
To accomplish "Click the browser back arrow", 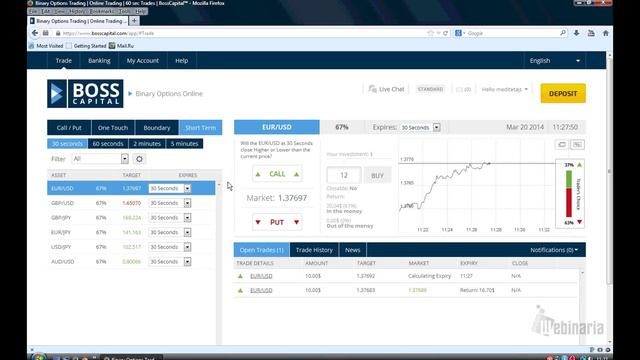I will pyautogui.click(x=35, y=33).
